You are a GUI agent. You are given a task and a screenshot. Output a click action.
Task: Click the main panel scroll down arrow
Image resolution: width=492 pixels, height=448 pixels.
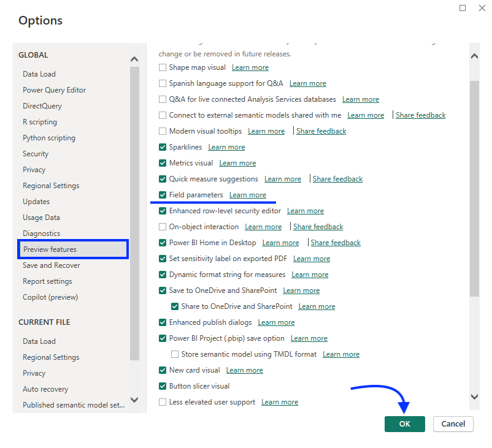pyautogui.click(x=474, y=397)
